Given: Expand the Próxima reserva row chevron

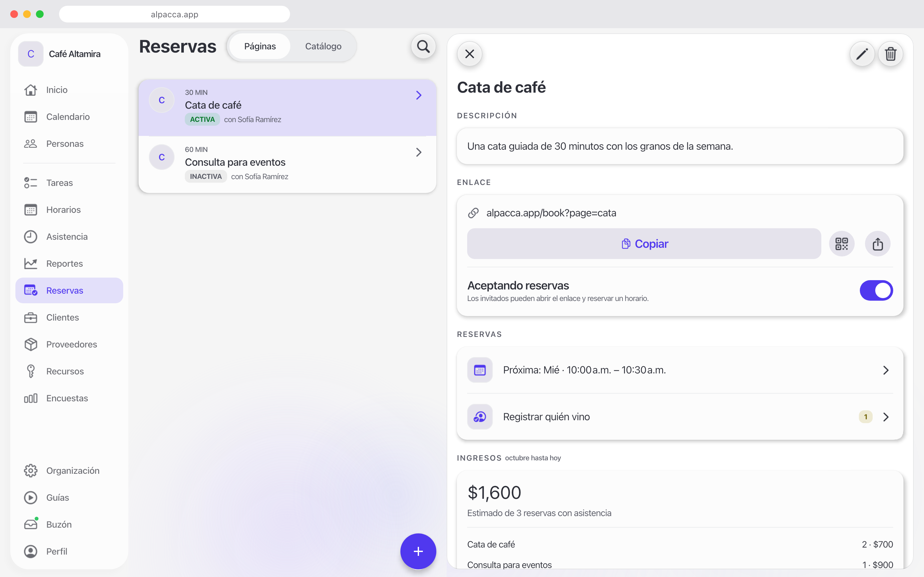Looking at the screenshot, I should [886, 370].
